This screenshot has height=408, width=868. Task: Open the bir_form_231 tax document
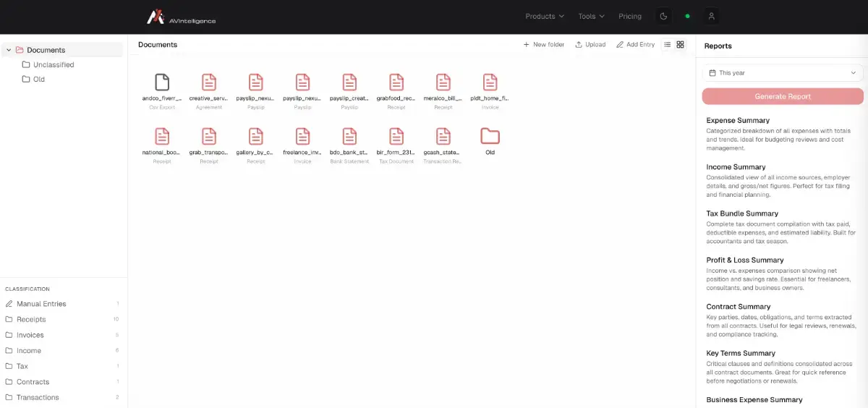click(396, 145)
